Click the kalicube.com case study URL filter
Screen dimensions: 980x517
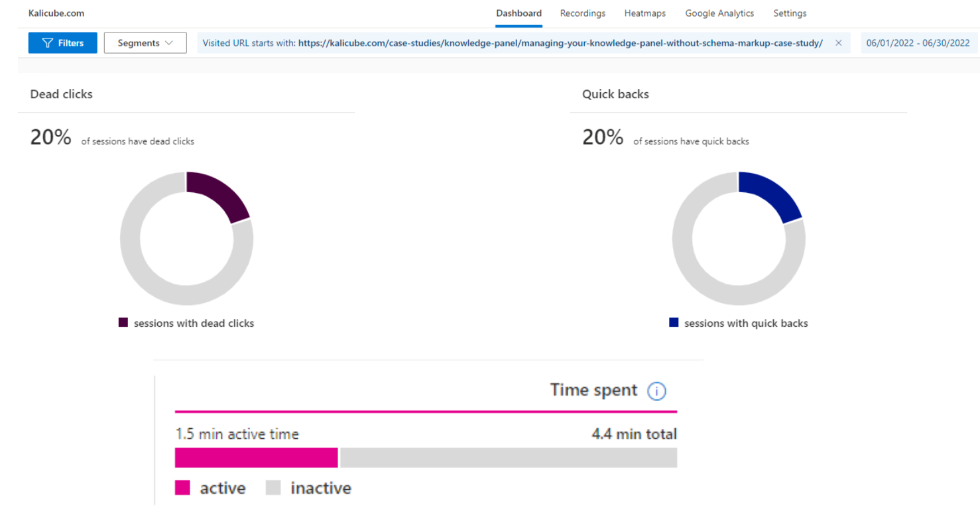click(560, 43)
